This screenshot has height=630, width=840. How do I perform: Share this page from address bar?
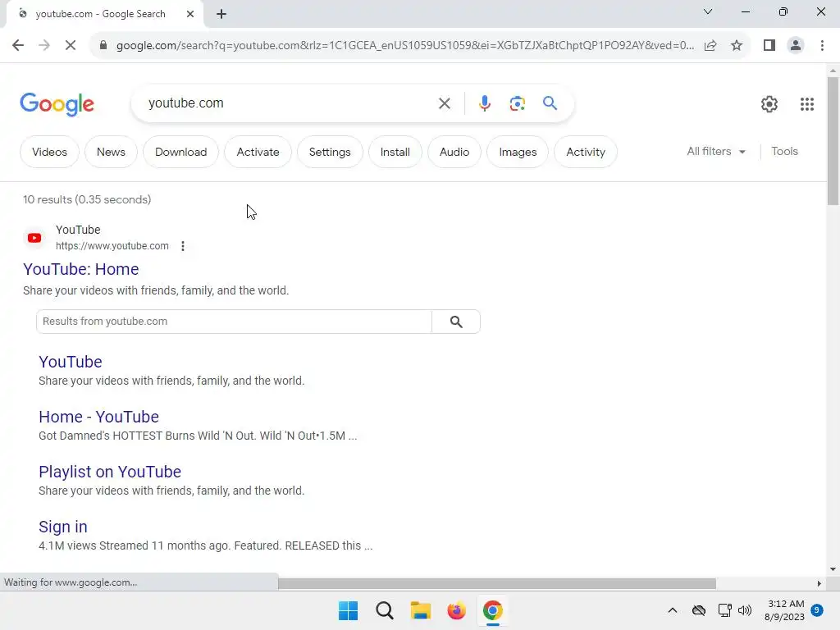[710, 46]
